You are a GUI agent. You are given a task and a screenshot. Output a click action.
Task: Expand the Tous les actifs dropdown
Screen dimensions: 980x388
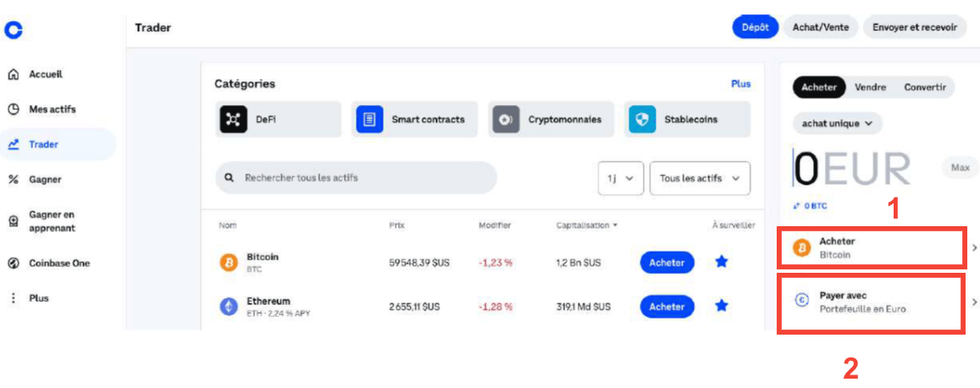(699, 179)
